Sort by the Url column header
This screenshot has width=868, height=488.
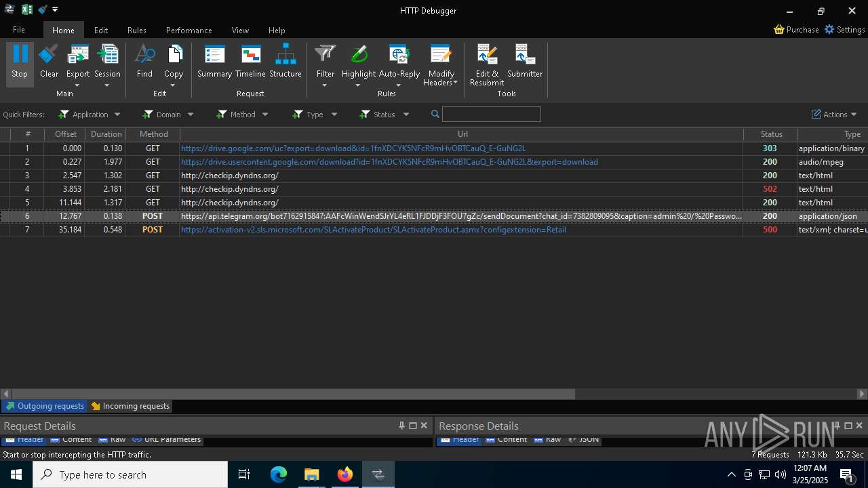(x=462, y=134)
